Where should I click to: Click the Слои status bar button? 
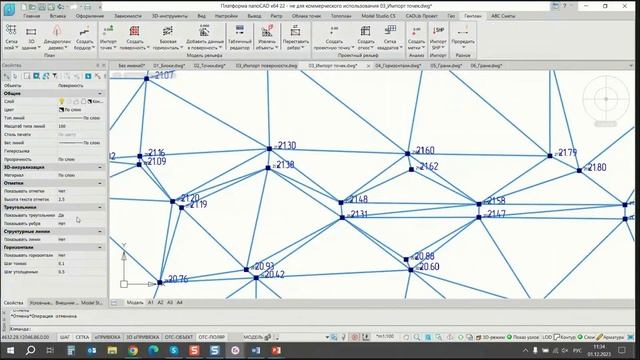(586, 337)
